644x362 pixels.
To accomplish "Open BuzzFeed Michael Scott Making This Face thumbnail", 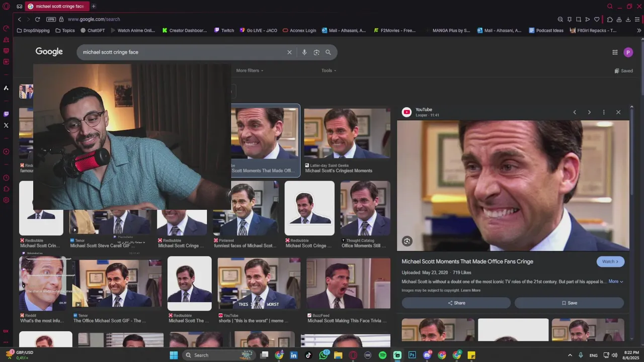I will (348, 284).
